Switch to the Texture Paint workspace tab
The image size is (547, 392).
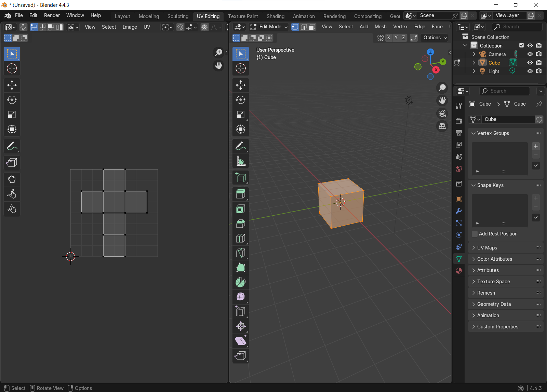click(243, 16)
